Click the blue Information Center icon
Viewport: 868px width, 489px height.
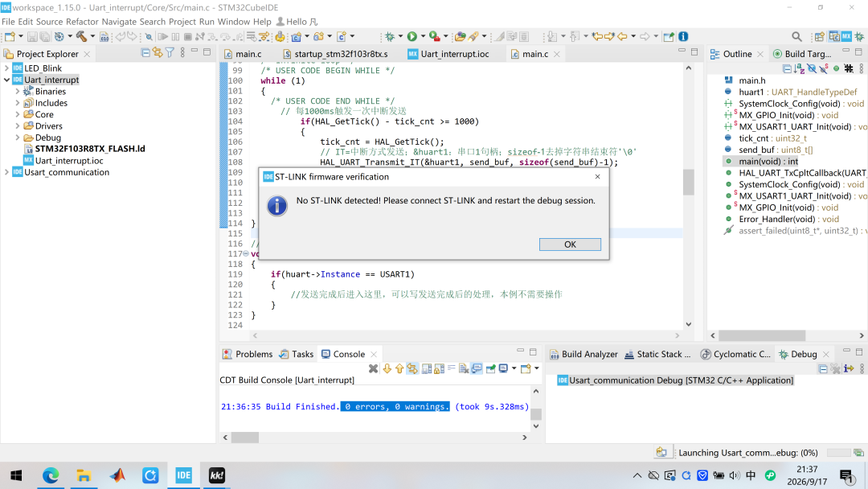point(683,36)
